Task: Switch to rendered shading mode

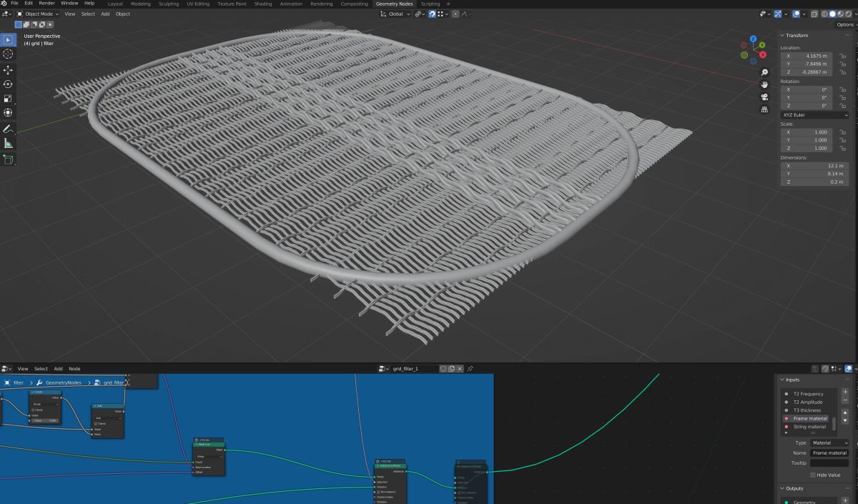Action: 848,14
